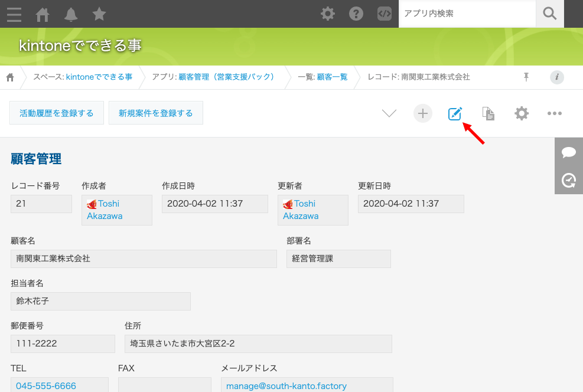This screenshot has width=583, height=392.
Task: Open notifications with the bell icon
Action: coord(71,14)
